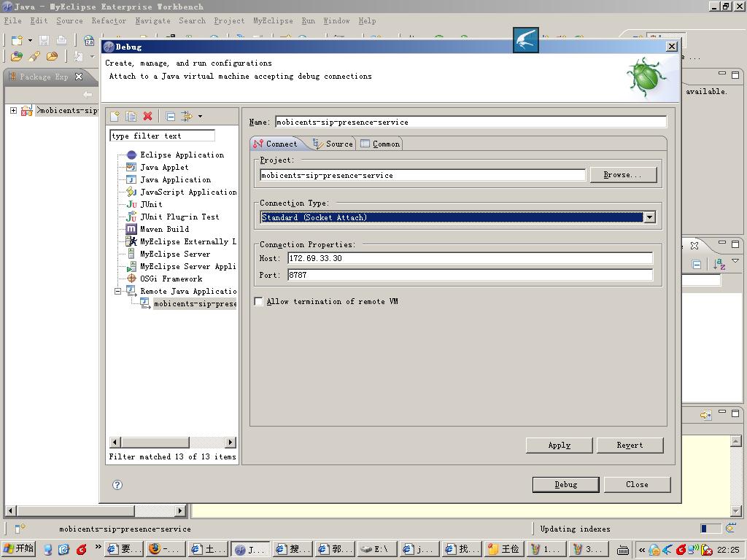Click the configuration Name field
This screenshot has height=560, width=747.
pyautogui.click(x=471, y=122)
